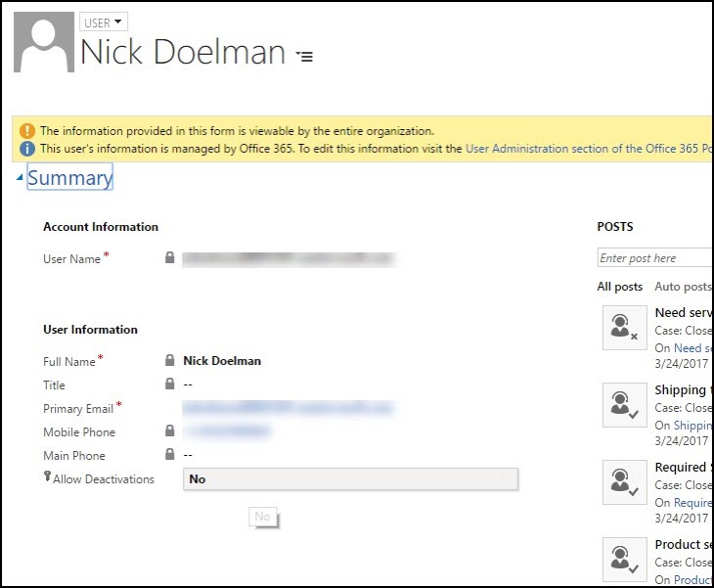Toggle the Allow Deactivations No field
Image resolution: width=714 pixels, height=588 pixels.
point(349,479)
